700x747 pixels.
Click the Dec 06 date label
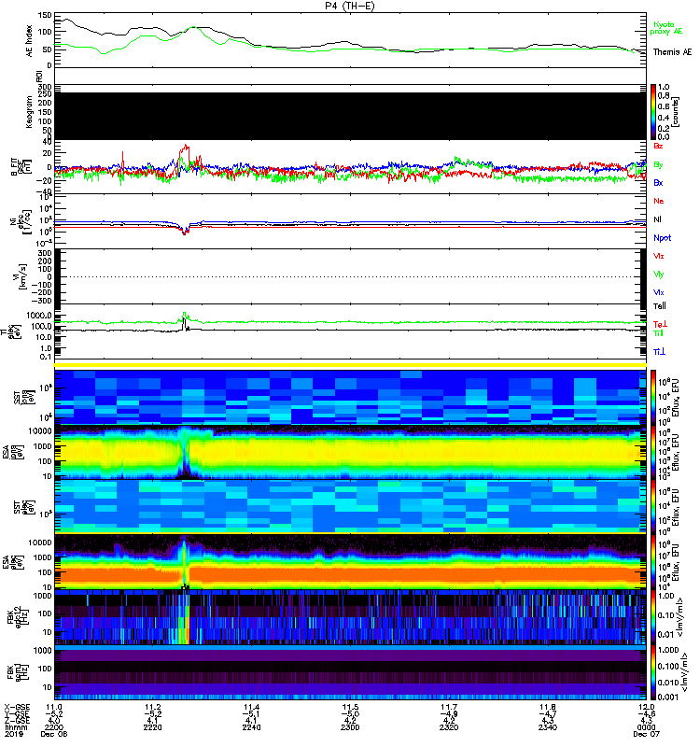point(54,734)
